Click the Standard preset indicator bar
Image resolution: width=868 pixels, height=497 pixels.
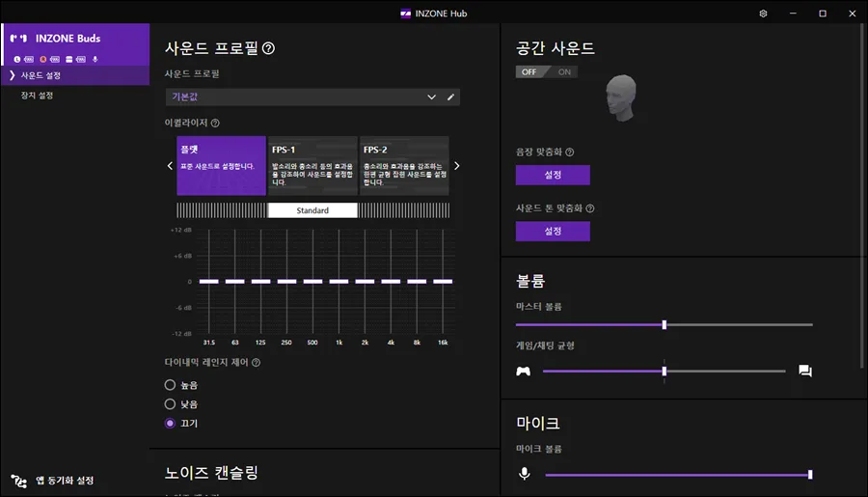[312, 210]
